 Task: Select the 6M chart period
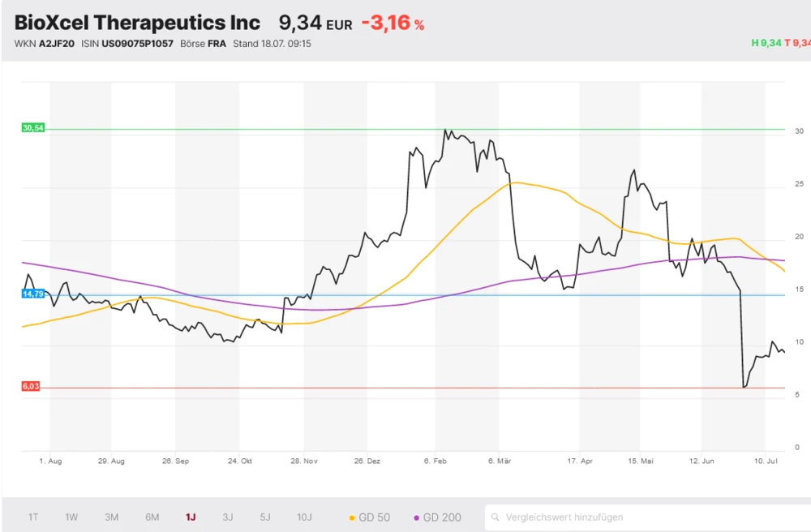[152, 517]
